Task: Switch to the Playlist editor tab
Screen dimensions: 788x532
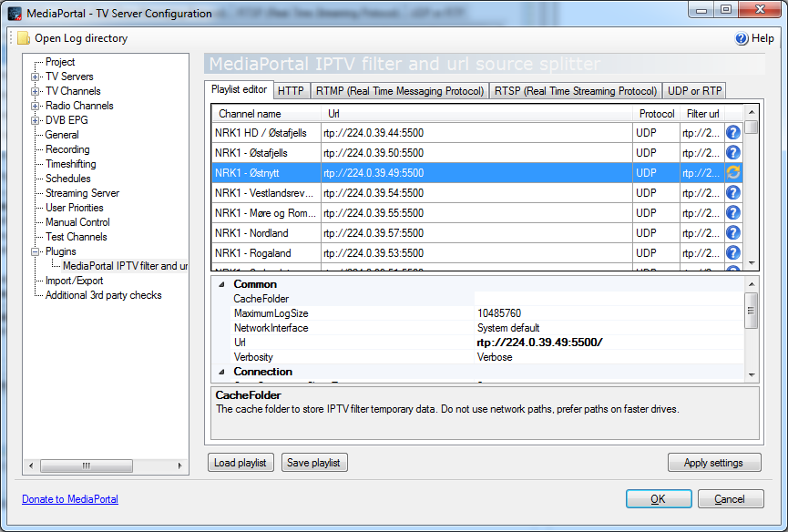Action: point(239,89)
